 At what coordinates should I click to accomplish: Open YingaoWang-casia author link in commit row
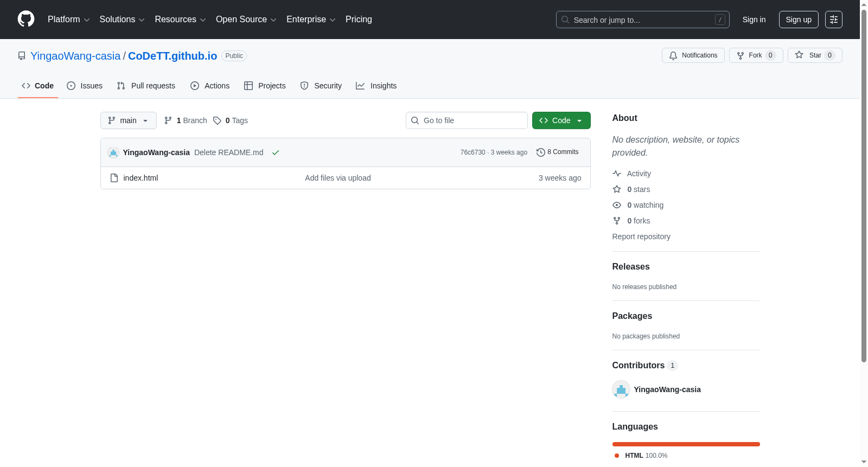(x=156, y=152)
